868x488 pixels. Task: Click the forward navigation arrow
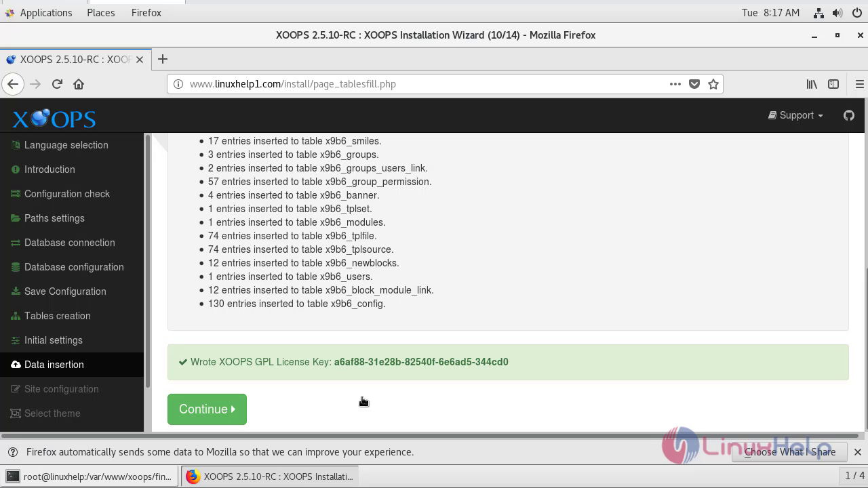point(35,84)
